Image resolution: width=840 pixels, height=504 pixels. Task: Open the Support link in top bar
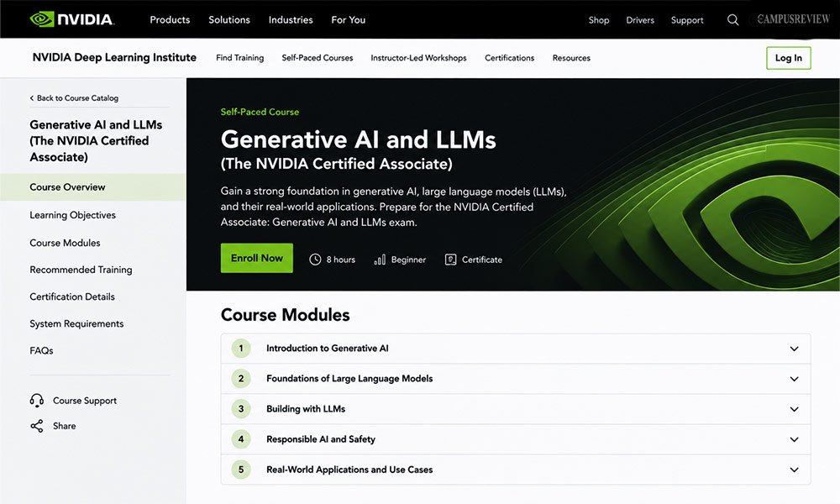tap(687, 20)
